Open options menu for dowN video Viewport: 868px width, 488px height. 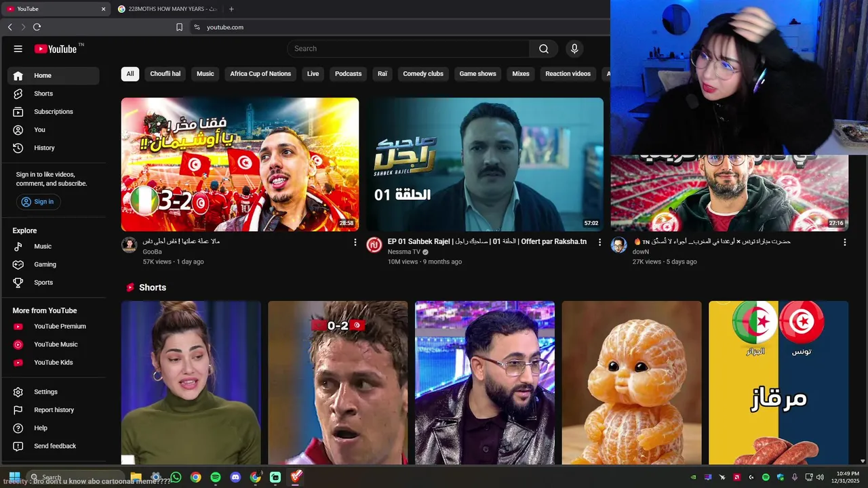(x=844, y=242)
